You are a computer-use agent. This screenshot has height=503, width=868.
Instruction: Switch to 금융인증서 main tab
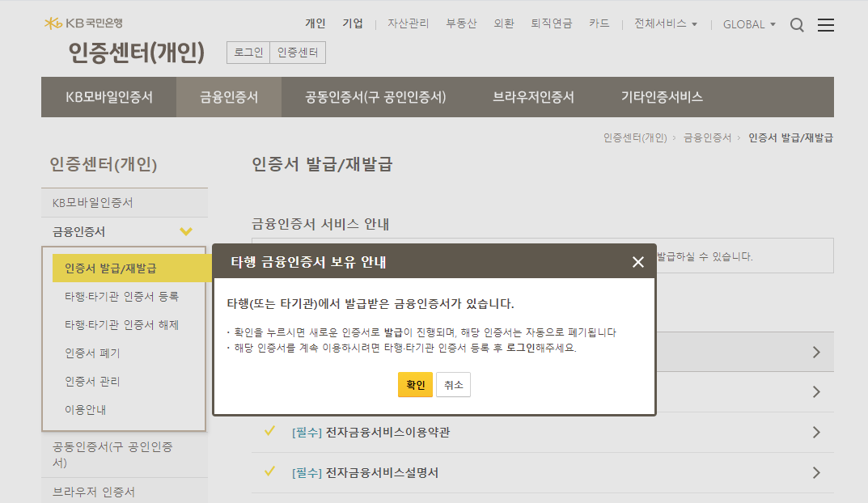pos(229,97)
